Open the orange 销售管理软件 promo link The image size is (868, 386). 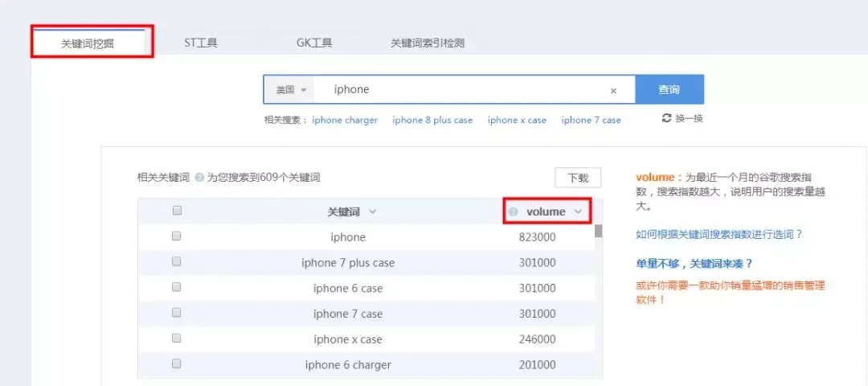coord(730,293)
